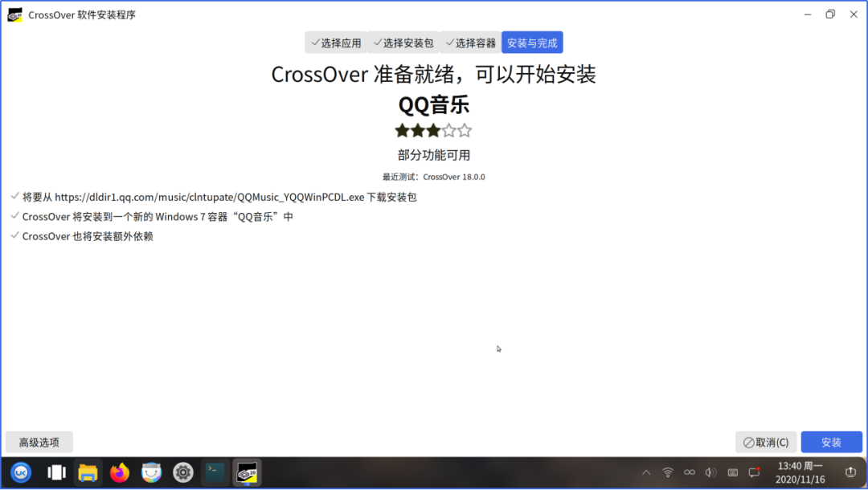Viewport: 868px width, 490px height.
Task: Open the app store taskbar icon
Action: (152, 472)
